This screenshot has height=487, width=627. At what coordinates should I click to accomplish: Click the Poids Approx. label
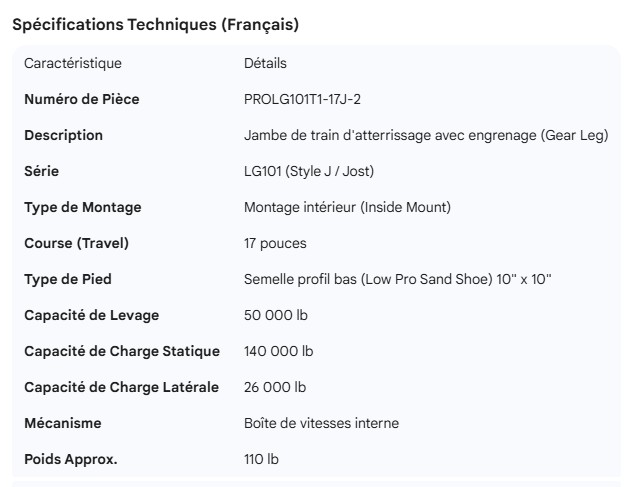[x=71, y=459]
